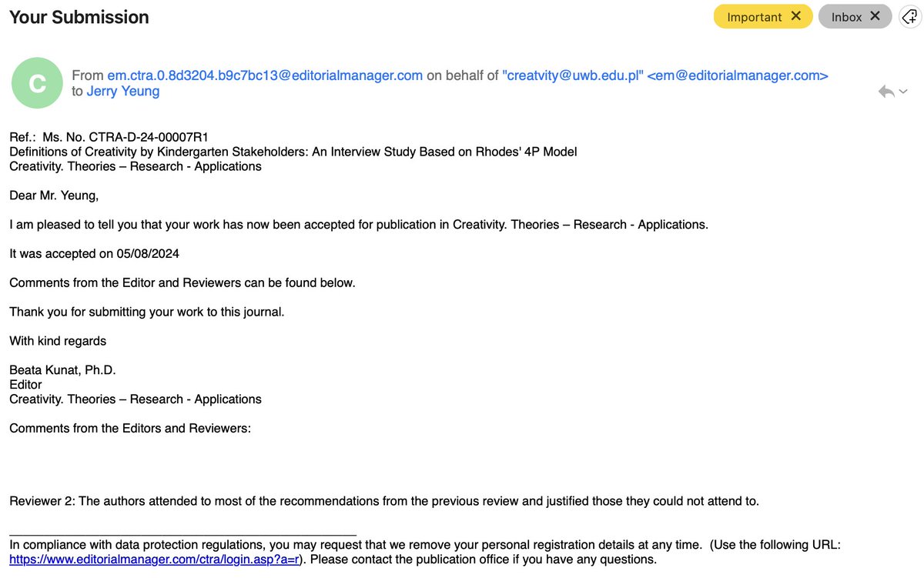Click Reviewer 2's comment text
Viewport: 924px width, 578px height.
384,500
